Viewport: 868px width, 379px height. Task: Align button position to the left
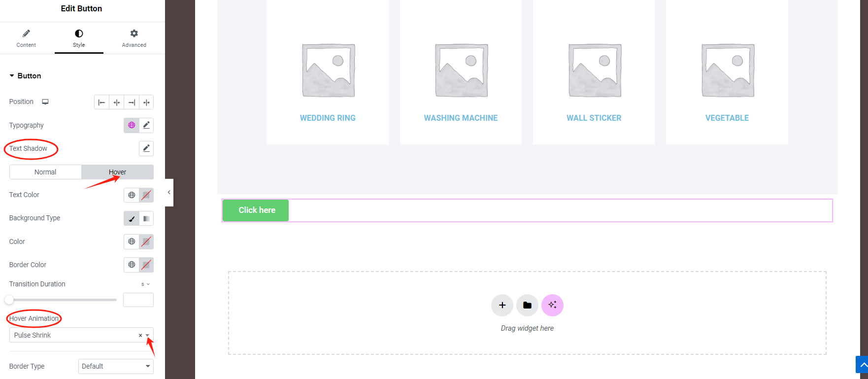101,102
